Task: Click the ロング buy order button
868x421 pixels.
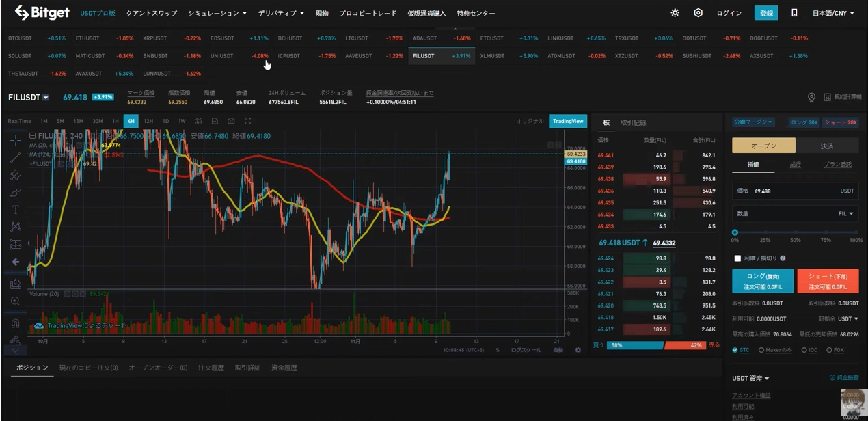Action: (762, 280)
